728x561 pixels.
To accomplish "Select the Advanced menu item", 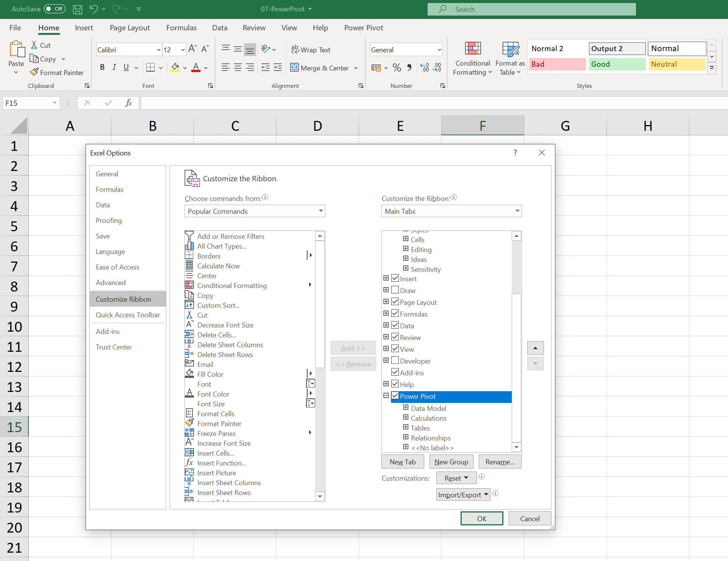I will pos(111,283).
